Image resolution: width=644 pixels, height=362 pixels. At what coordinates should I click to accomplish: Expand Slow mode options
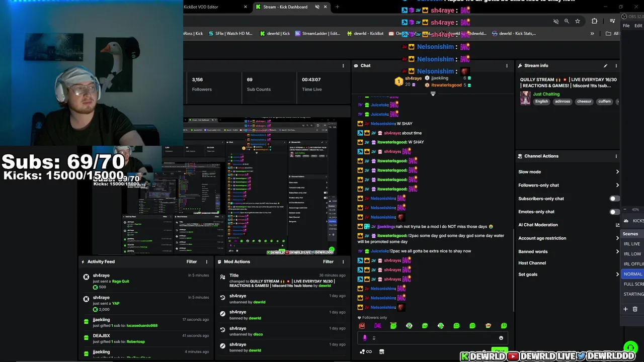pyautogui.click(x=617, y=172)
